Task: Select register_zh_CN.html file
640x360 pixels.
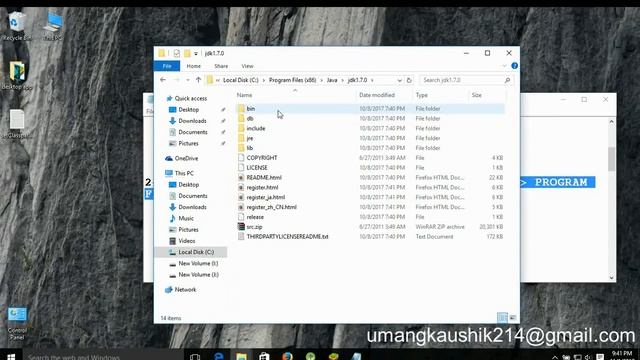Action: click(x=271, y=207)
